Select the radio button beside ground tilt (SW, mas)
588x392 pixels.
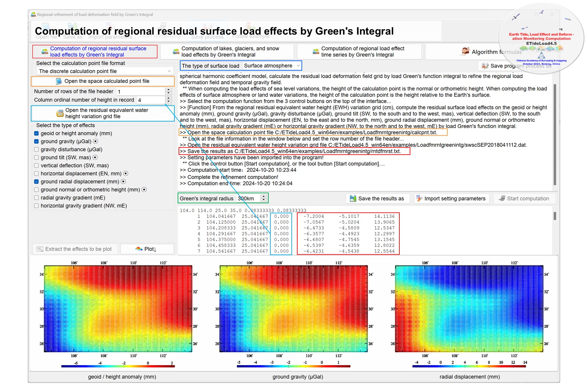click(95, 157)
